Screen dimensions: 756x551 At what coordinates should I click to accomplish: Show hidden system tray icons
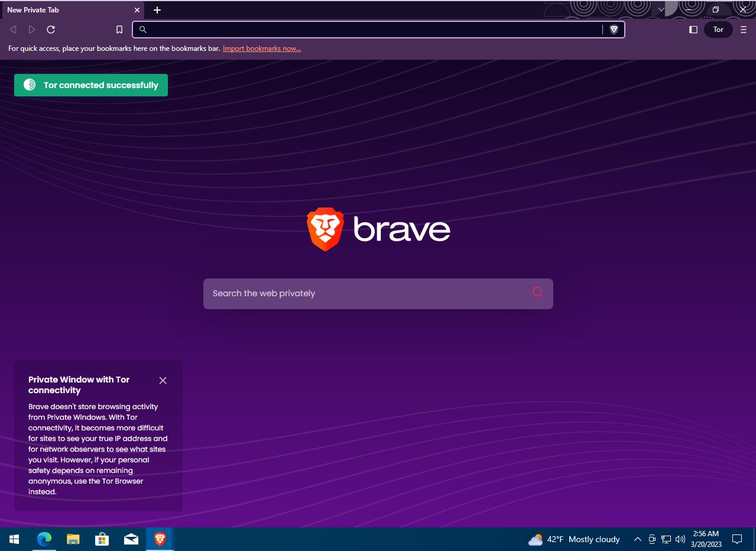[x=638, y=539]
